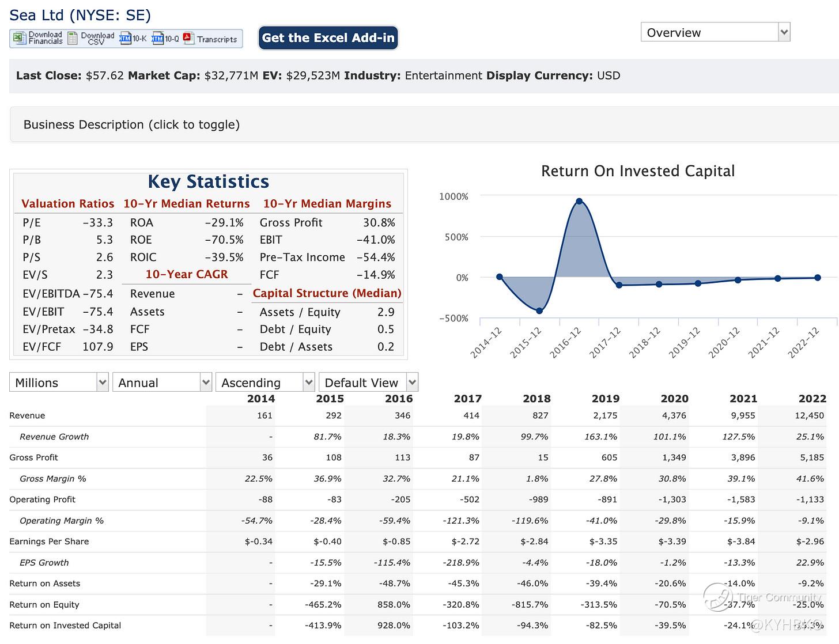839x644 pixels.
Task: Click 2016 return on equity value 858.0%
Action: point(394,605)
